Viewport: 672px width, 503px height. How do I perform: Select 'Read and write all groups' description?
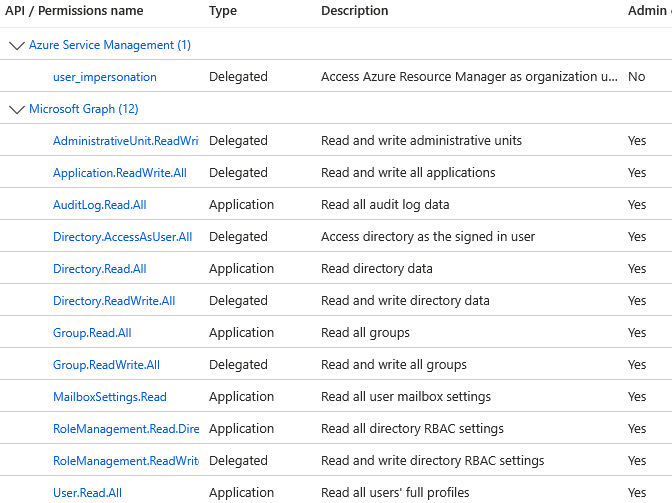(394, 365)
